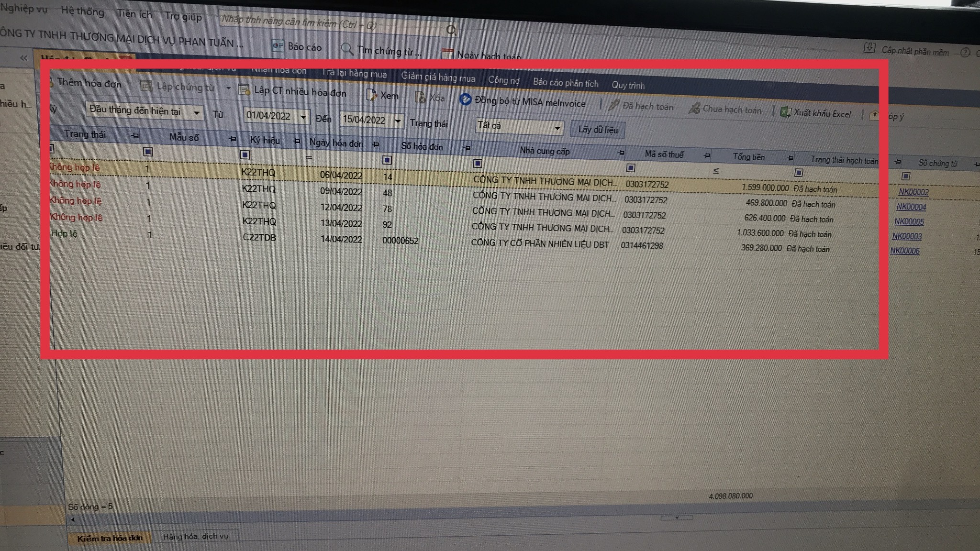
Task: Click the Góp ý feedback icon
Action: coord(874,115)
